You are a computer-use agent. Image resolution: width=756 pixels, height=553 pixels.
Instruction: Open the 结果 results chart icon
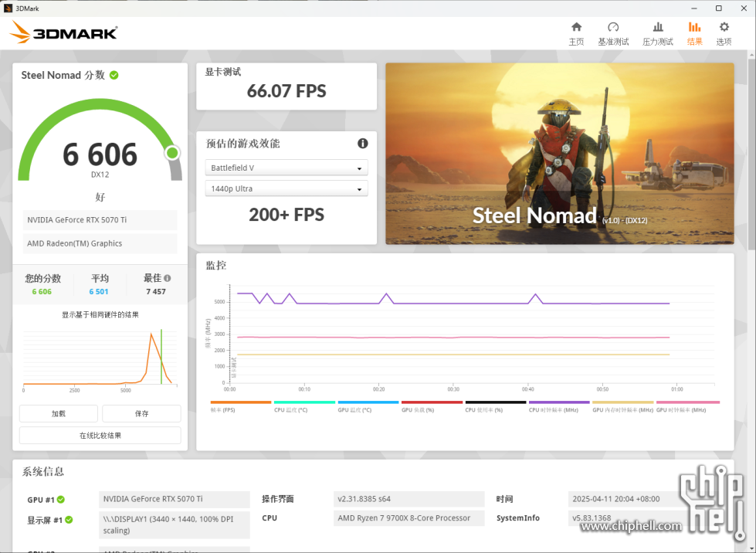click(x=694, y=27)
